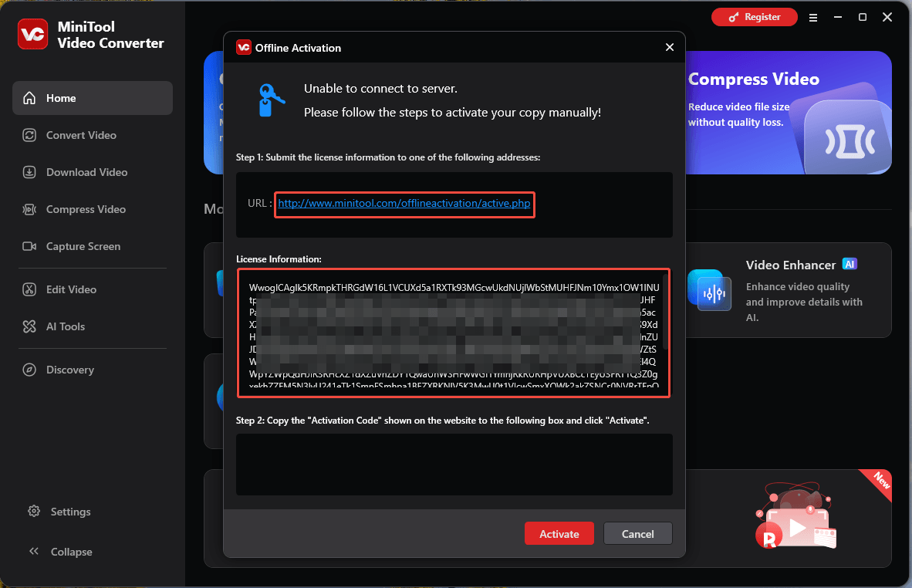Click the empty Activation Code input box

454,464
